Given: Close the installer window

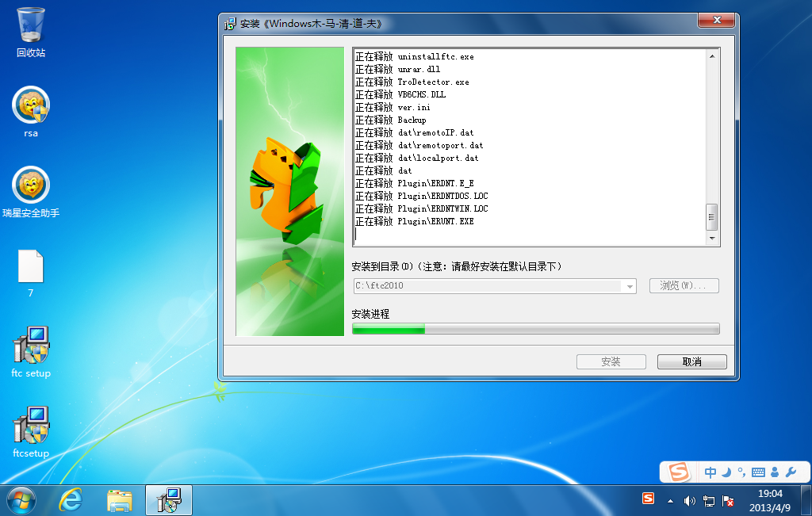Looking at the screenshot, I should [x=717, y=20].
